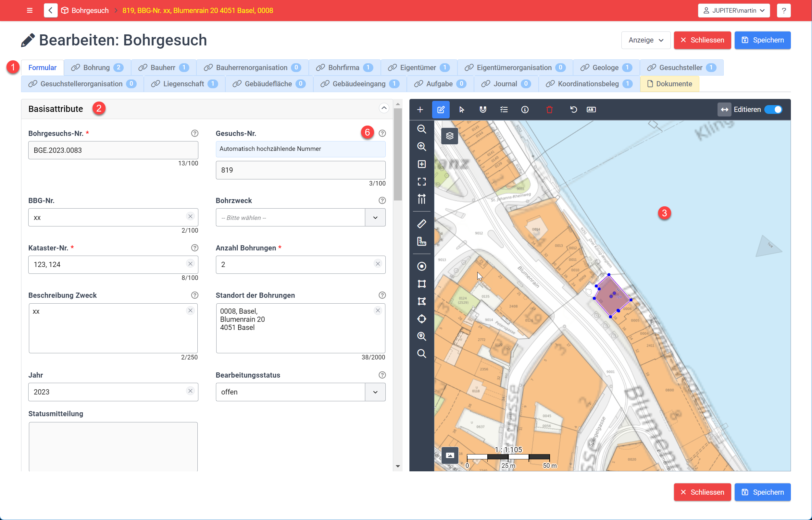Click the form scrollbar down arrow
812x520 pixels.
coord(398,466)
